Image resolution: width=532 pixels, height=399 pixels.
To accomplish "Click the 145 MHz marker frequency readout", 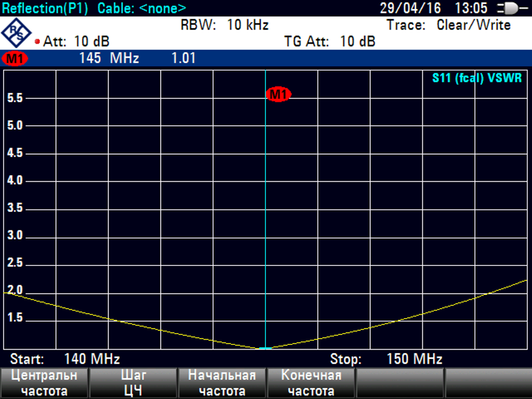I will click(x=109, y=58).
